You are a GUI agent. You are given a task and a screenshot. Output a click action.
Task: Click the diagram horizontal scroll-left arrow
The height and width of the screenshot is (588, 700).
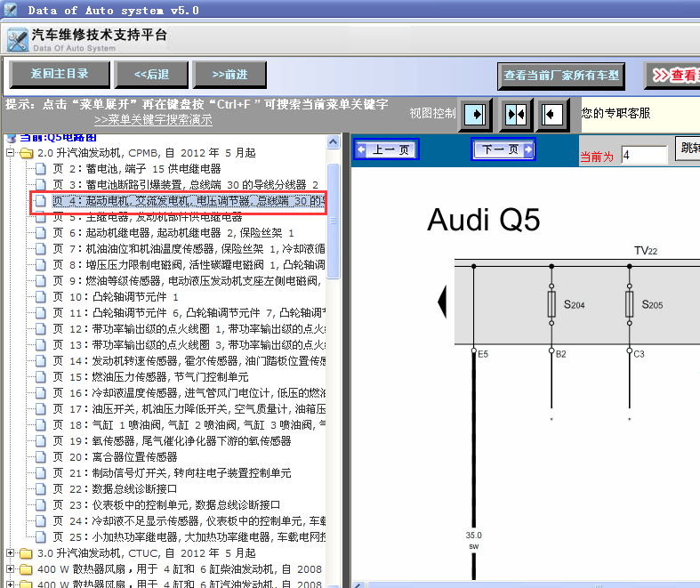[358, 584]
